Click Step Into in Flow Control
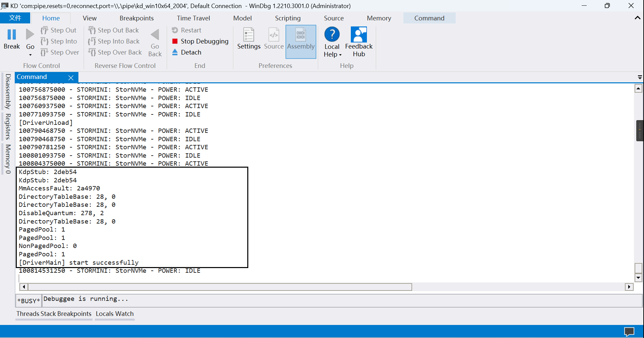644x338 pixels. [x=59, y=41]
